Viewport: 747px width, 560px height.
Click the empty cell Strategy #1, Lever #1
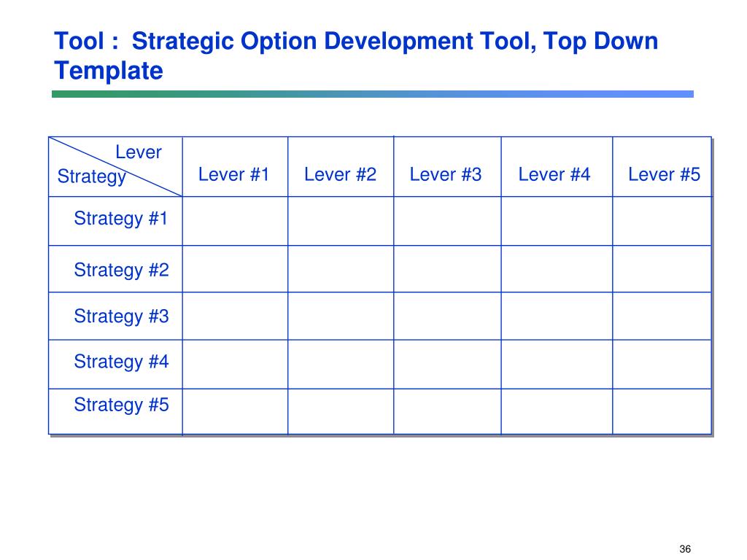(x=236, y=221)
